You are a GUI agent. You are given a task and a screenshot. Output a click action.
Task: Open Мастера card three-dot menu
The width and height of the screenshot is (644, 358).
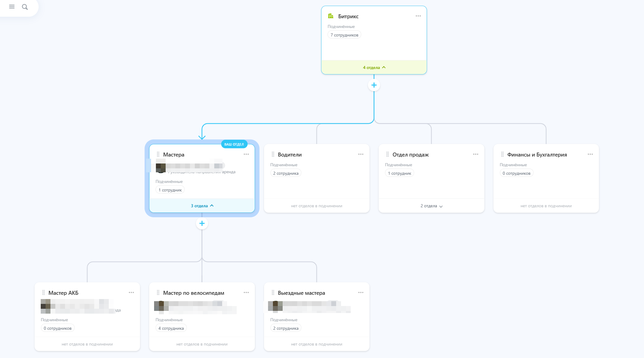[246, 154]
